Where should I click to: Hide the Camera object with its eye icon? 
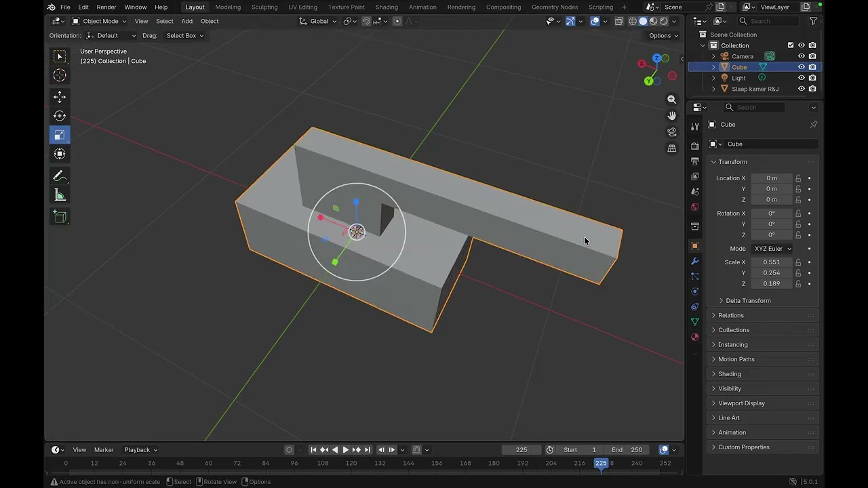coord(802,56)
